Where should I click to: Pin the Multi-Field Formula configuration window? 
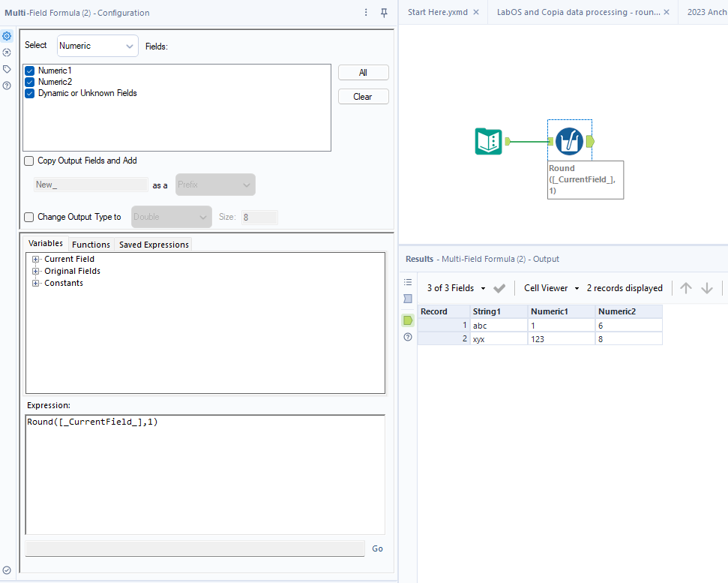384,13
